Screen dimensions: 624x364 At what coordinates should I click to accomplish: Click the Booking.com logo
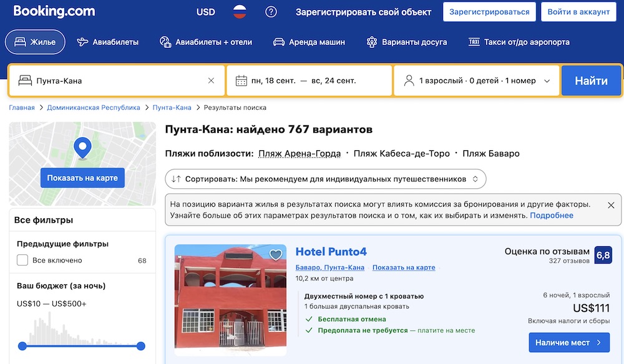click(x=53, y=11)
